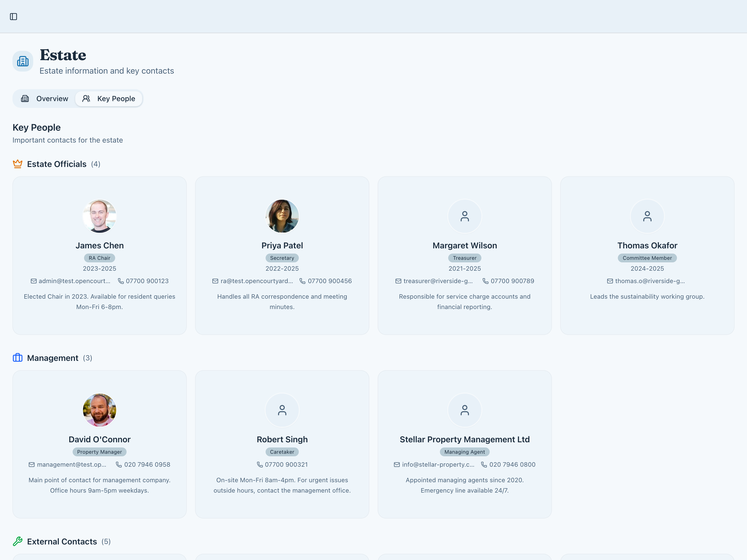Click the envelope icon beside Thomas Okafor's email
The height and width of the screenshot is (560, 747).
point(610,281)
